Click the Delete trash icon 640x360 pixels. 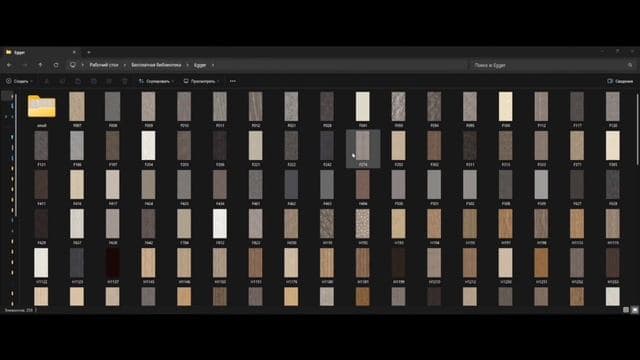click(x=124, y=81)
